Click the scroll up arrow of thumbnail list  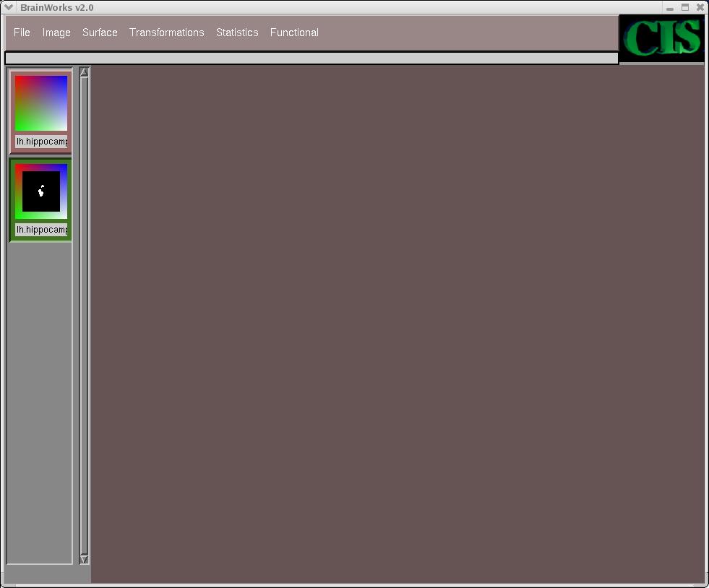[x=84, y=72]
